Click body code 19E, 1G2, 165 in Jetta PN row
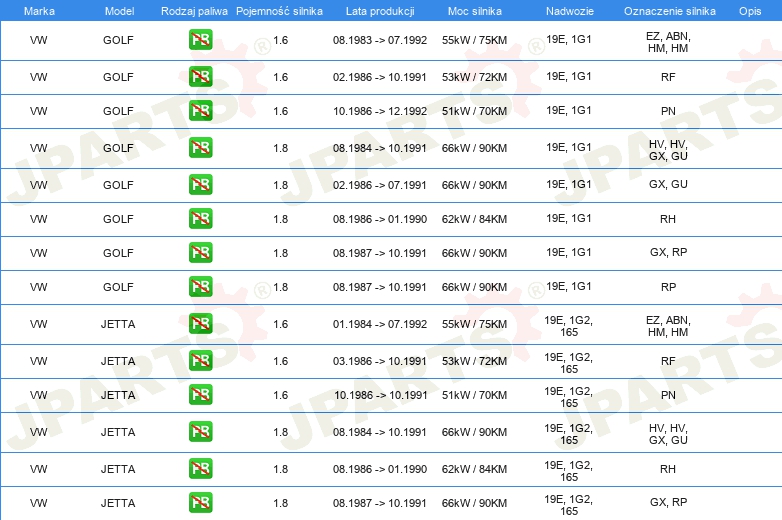The image size is (782, 520). (x=569, y=397)
